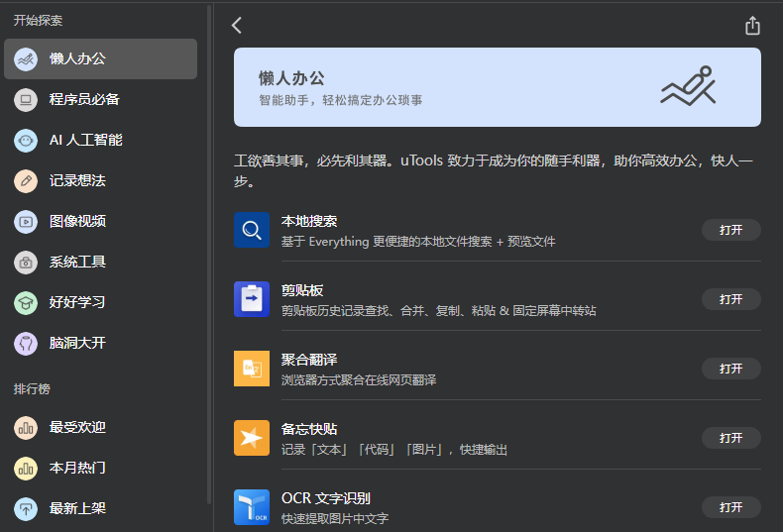Click the 本地搜索 plugin title
Screen dimensions: 783x532
click(x=309, y=222)
